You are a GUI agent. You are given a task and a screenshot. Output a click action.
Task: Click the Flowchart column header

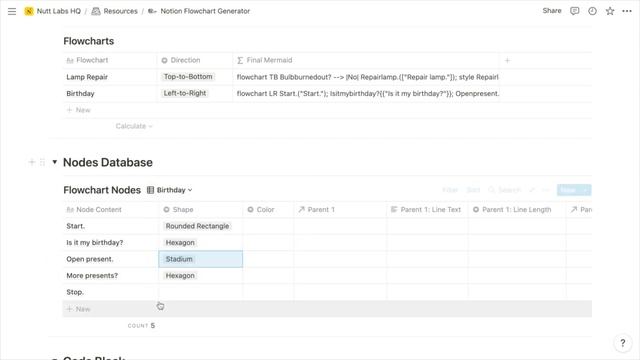(x=110, y=60)
